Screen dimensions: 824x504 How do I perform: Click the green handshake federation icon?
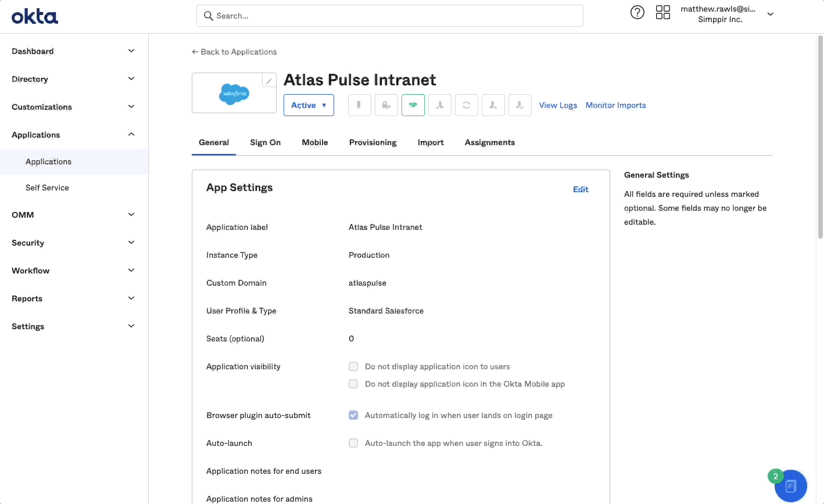point(413,105)
